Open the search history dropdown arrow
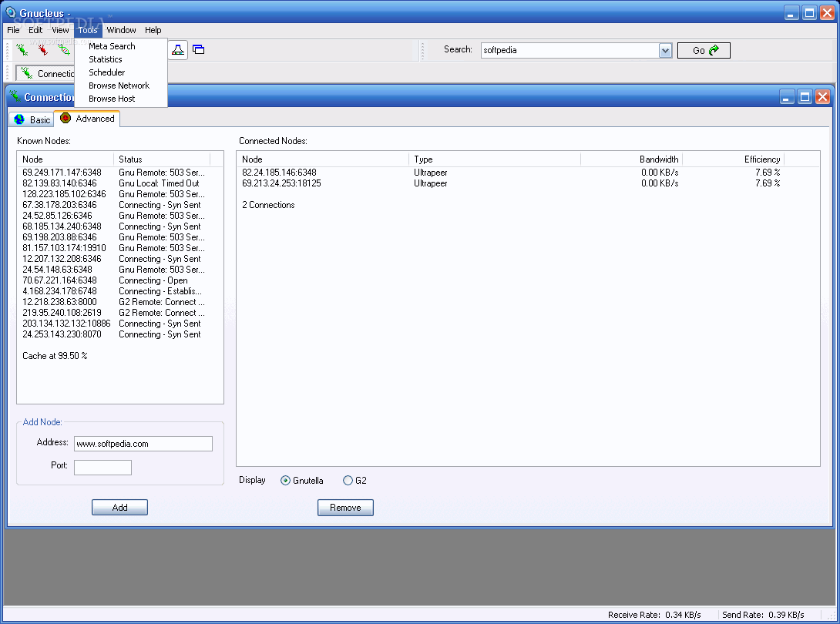840x624 pixels. coord(665,50)
